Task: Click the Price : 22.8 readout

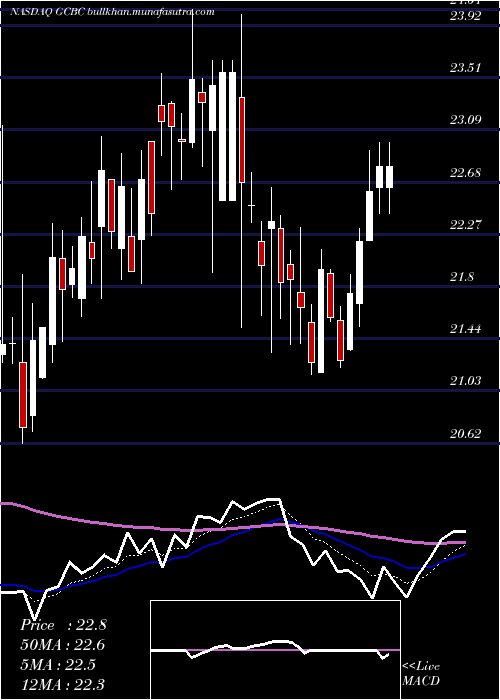Action: pyautogui.click(x=63, y=625)
